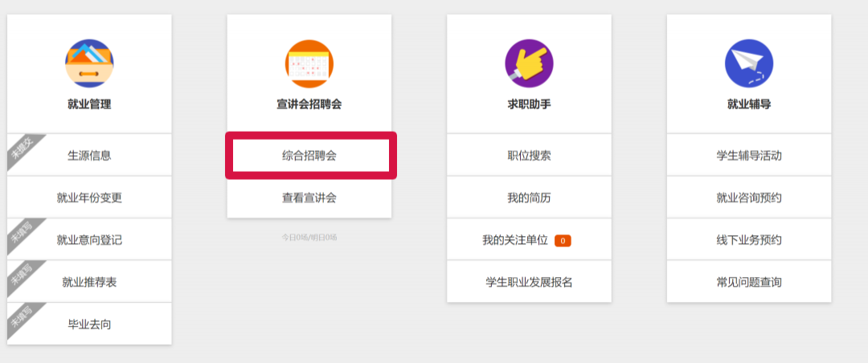This screenshot has height=363, width=868.
Task: Click the 求职助手 heading
Action: tap(529, 104)
